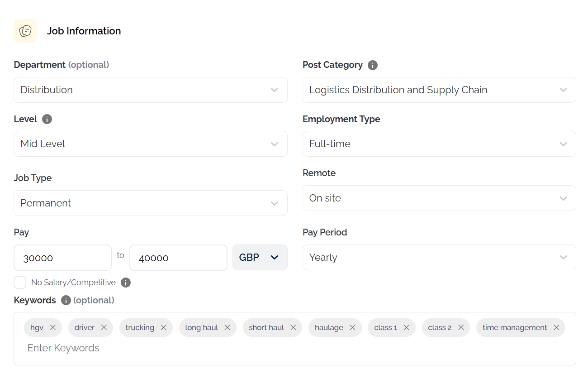Click the minimum pay field showing 30000
588x374 pixels.
click(62, 258)
